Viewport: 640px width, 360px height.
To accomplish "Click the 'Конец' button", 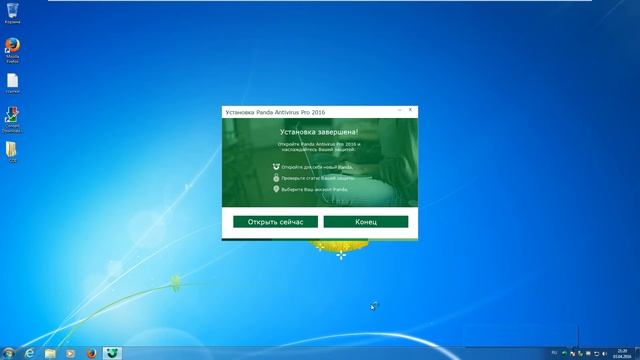I will coord(366,222).
